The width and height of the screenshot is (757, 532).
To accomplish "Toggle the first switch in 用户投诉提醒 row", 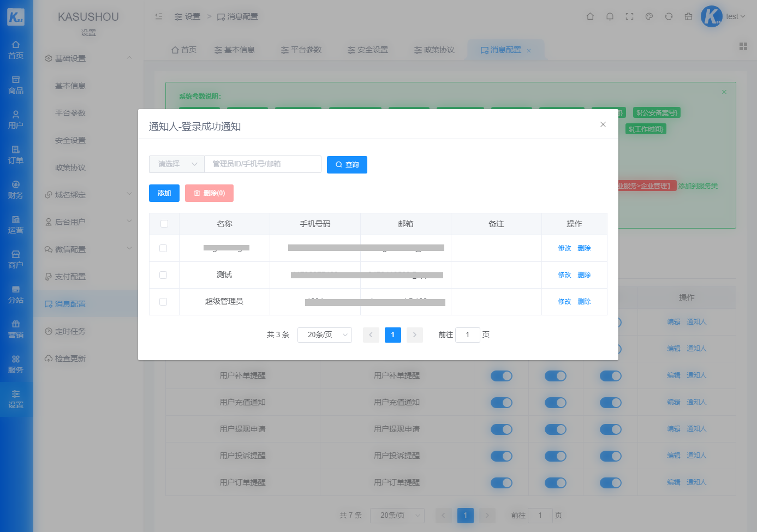I will (501, 456).
